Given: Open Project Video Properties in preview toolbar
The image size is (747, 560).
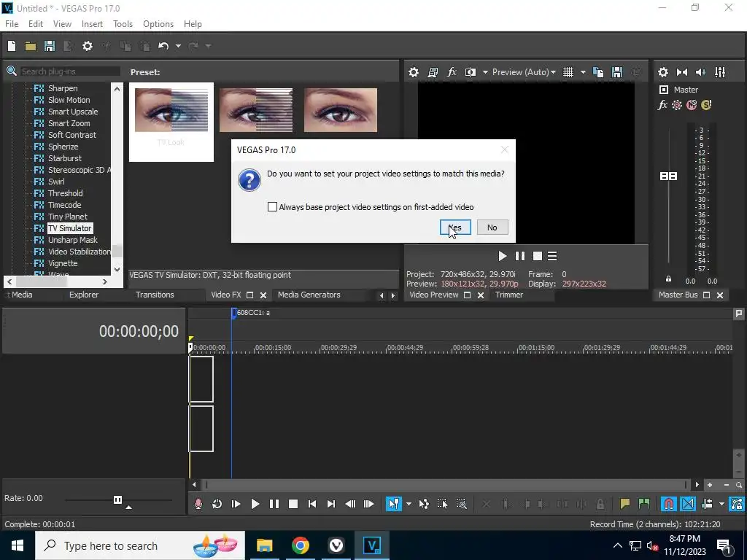Looking at the screenshot, I should click(414, 72).
